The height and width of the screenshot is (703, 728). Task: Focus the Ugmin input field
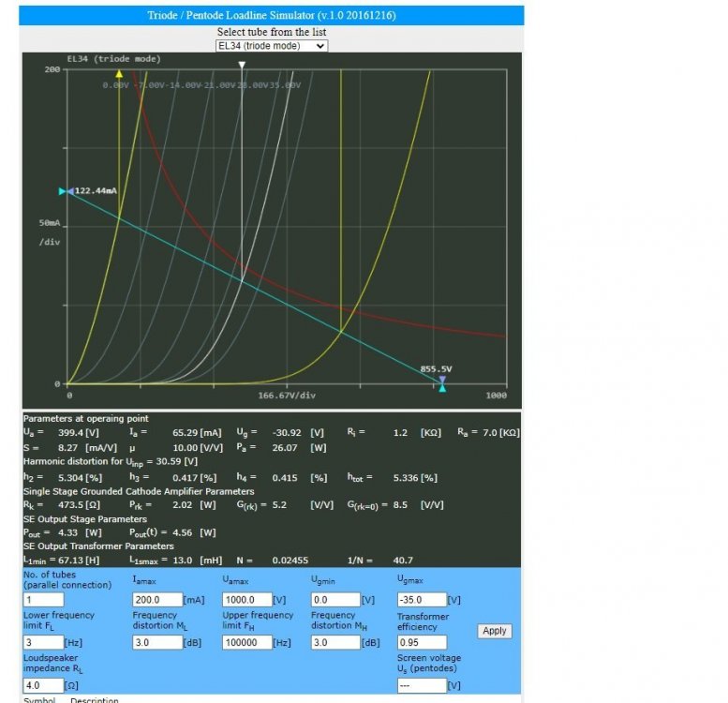coord(334,600)
